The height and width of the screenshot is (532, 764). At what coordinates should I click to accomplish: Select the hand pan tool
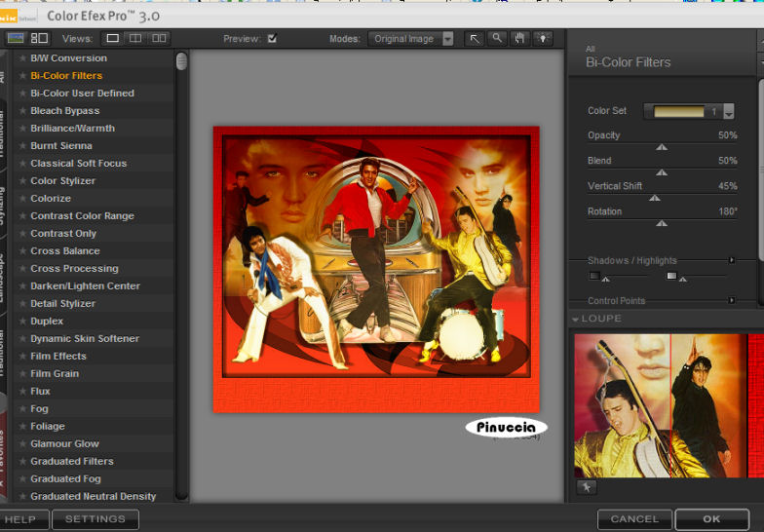[x=520, y=39]
